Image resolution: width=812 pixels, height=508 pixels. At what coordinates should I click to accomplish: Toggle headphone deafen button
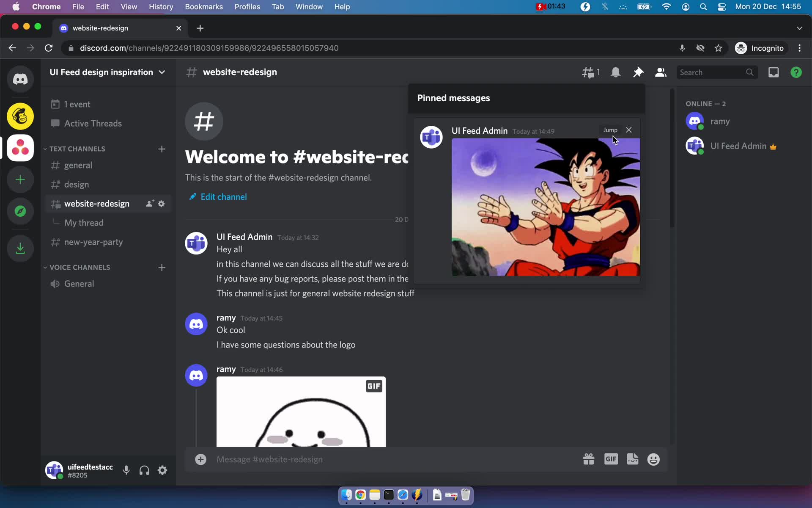point(144,471)
